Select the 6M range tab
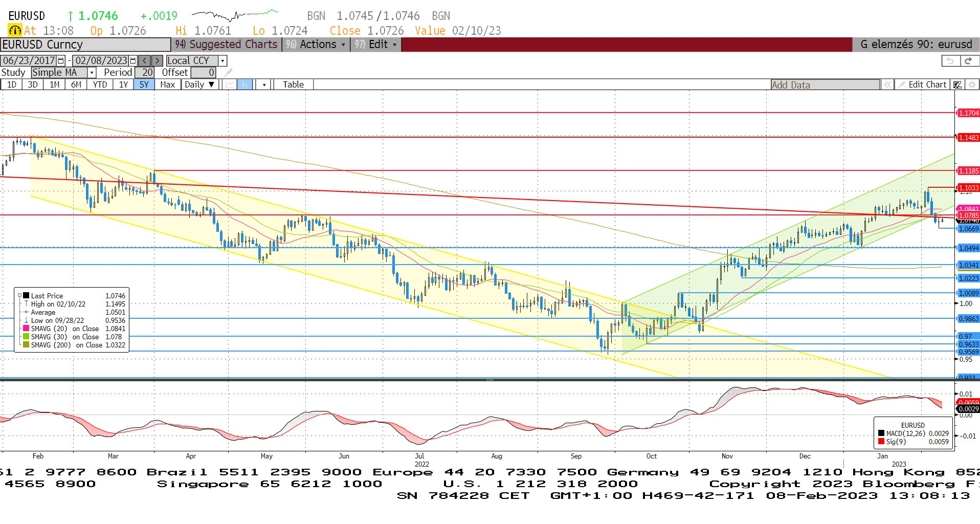This screenshot has width=980, height=524. (76, 84)
